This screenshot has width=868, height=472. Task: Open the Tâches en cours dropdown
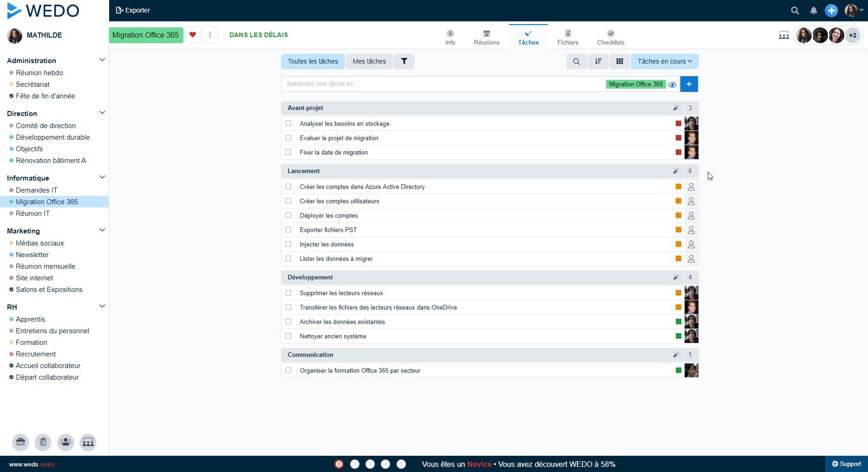pyautogui.click(x=665, y=61)
